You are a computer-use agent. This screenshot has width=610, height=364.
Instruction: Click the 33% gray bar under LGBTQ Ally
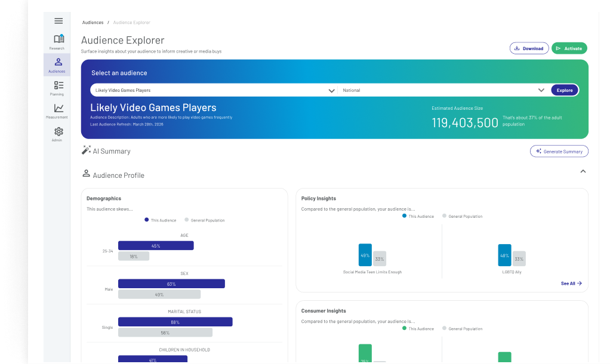coord(519,258)
